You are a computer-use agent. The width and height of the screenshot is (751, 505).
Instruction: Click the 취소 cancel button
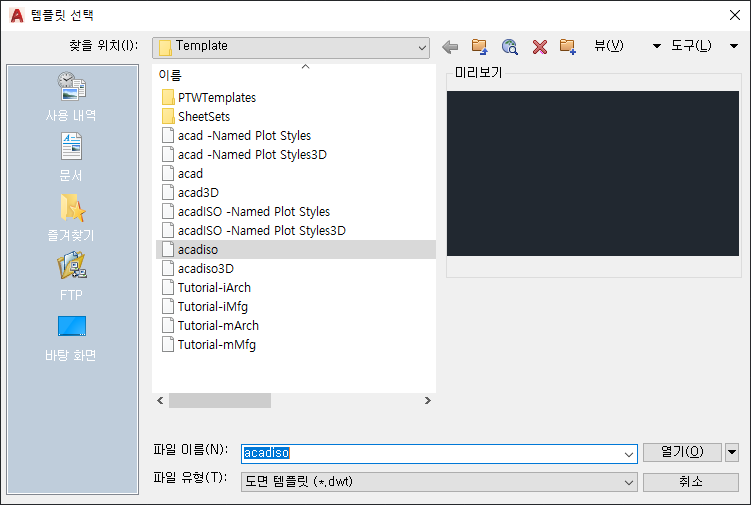691,482
